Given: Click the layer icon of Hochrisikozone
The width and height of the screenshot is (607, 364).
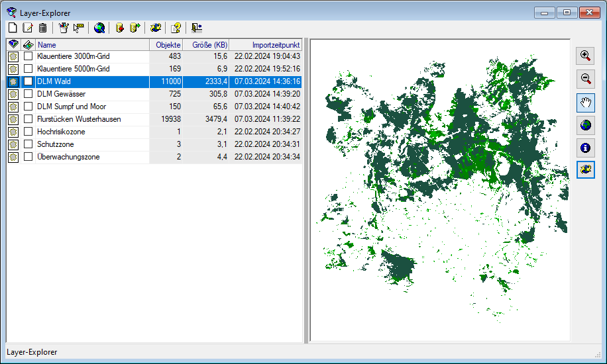Looking at the screenshot, I should point(13,132).
